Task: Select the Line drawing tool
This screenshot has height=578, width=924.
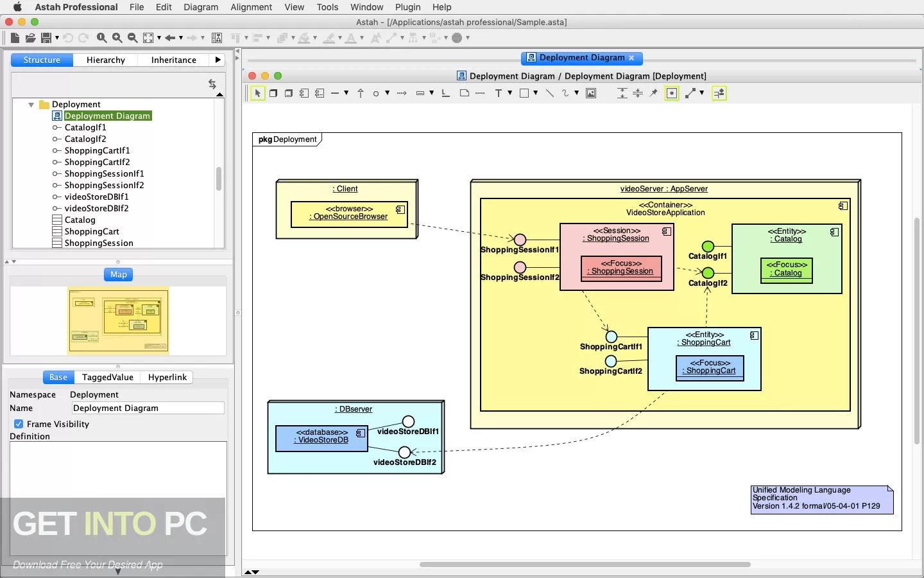Action: coord(550,93)
